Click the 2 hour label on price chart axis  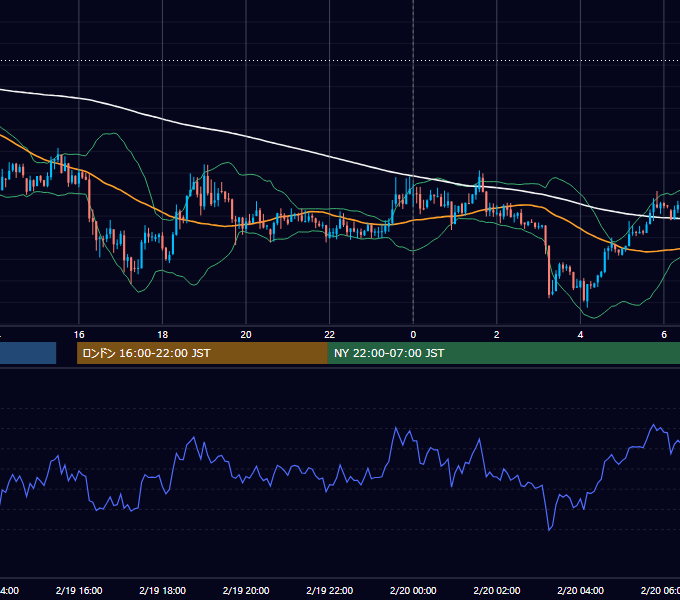click(497, 335)
